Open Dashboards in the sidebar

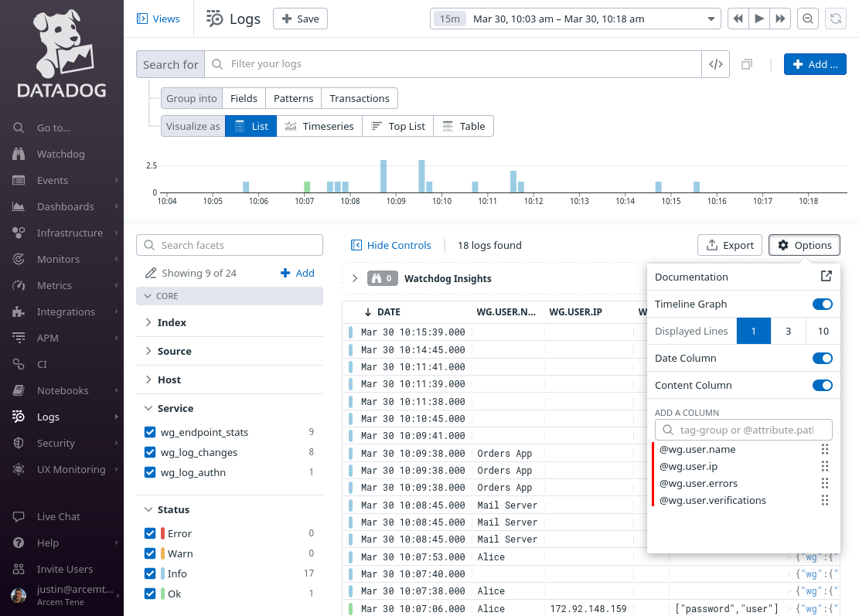(65, 206)
